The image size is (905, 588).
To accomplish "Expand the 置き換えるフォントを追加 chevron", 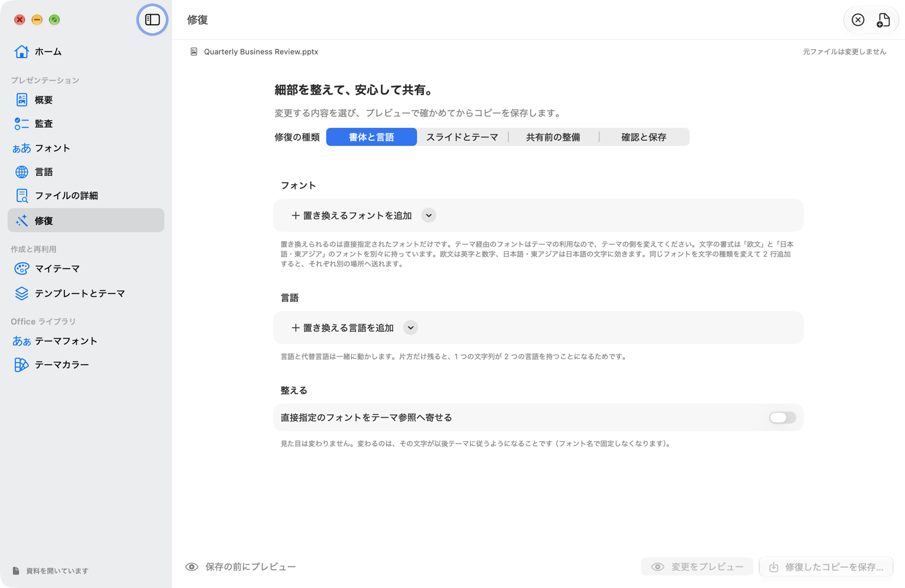I will pyautogui.click(x=429, y=215).
